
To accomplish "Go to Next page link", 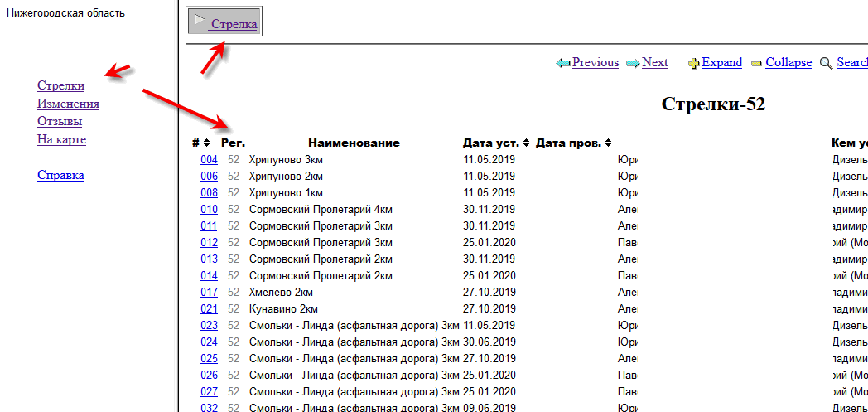I will pos(654,63).
